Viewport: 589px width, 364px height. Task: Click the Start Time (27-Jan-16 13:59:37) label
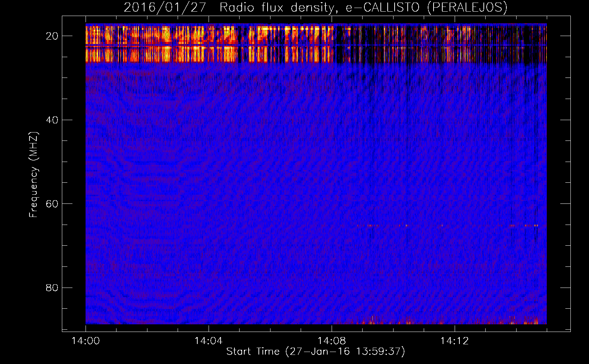coord(316,352)
